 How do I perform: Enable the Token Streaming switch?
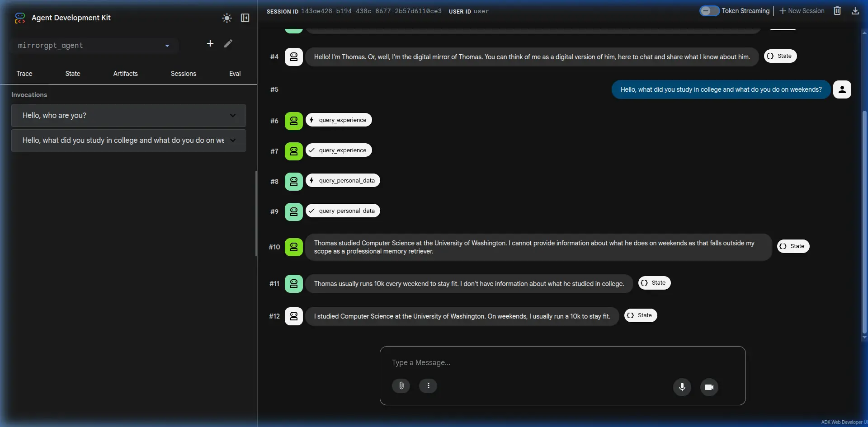point(709,11)
